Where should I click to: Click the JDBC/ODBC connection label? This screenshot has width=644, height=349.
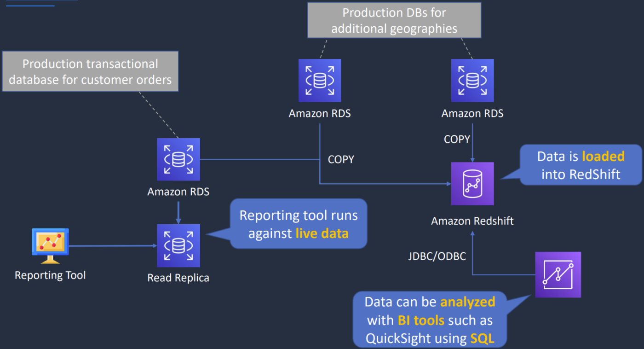(437, 256)
